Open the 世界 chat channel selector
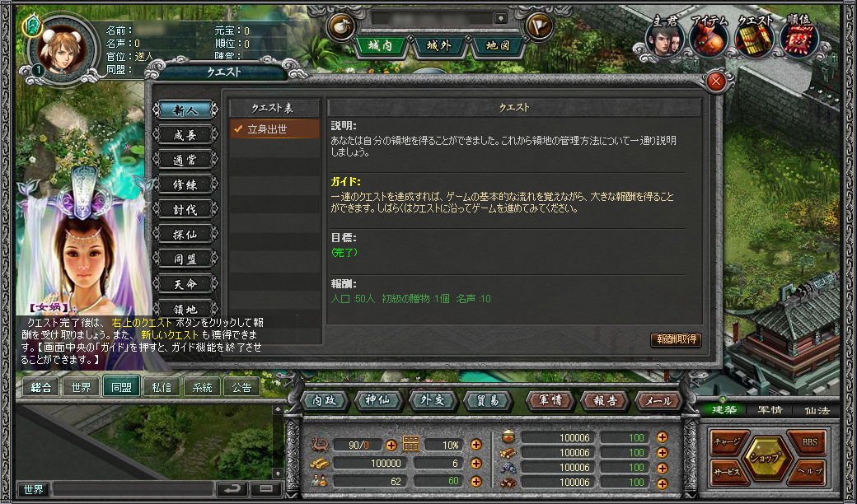This screenshot has width=857, height=504. pyautogui.click(x=33, y=489)
